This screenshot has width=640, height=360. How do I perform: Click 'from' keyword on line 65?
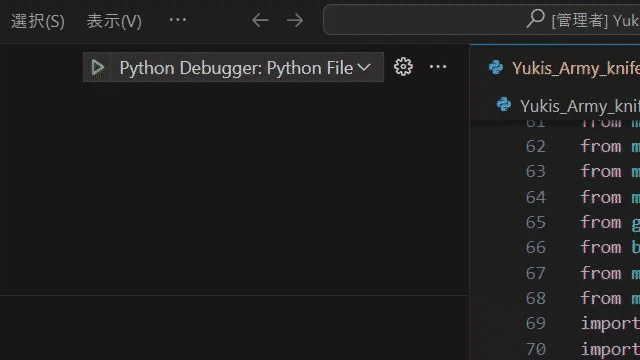tap(601, 222)
